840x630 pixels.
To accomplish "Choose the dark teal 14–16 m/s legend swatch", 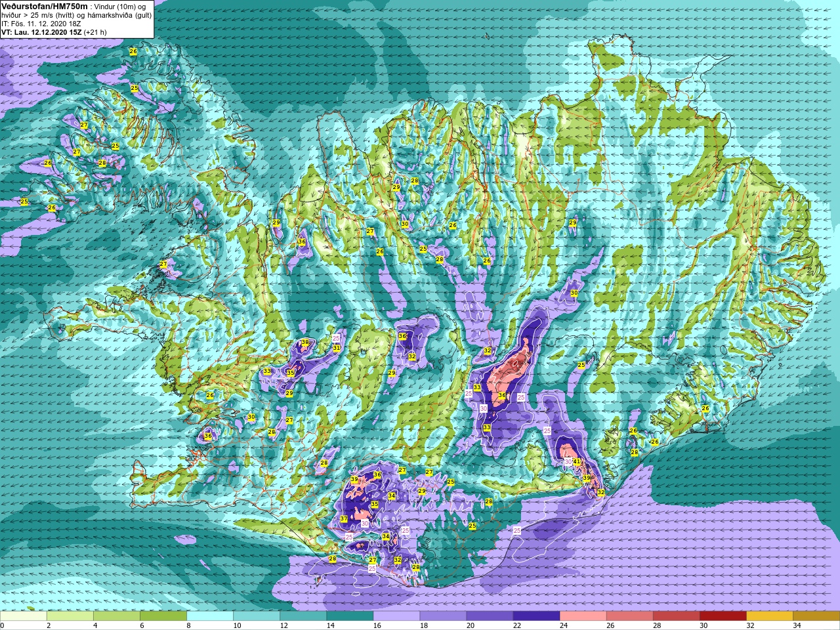I will pos(350,616).
